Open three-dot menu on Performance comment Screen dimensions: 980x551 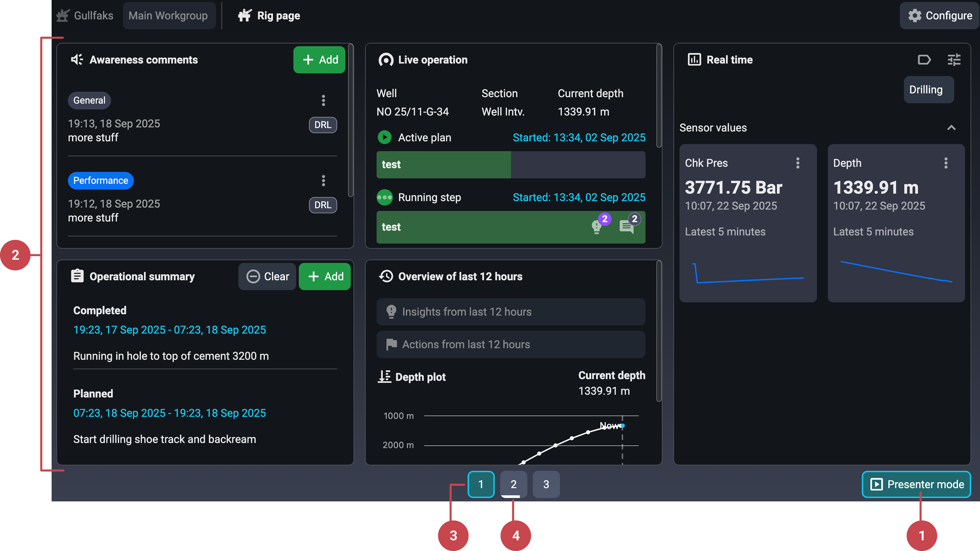[x=323, y=181]
